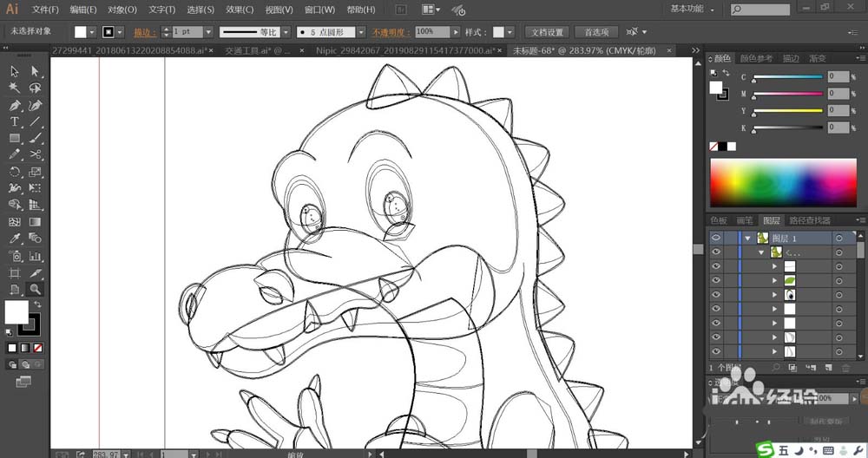Enable Draw Behind mode in toolbox
The height and width of the screenshot is (458, 868).
(x=25, y=364)
